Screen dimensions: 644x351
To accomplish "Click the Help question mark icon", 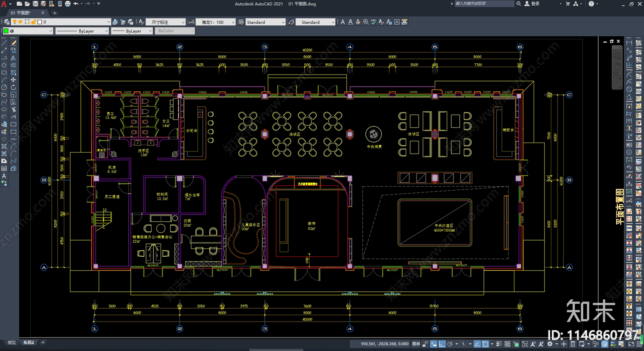I will coord(591,4).
